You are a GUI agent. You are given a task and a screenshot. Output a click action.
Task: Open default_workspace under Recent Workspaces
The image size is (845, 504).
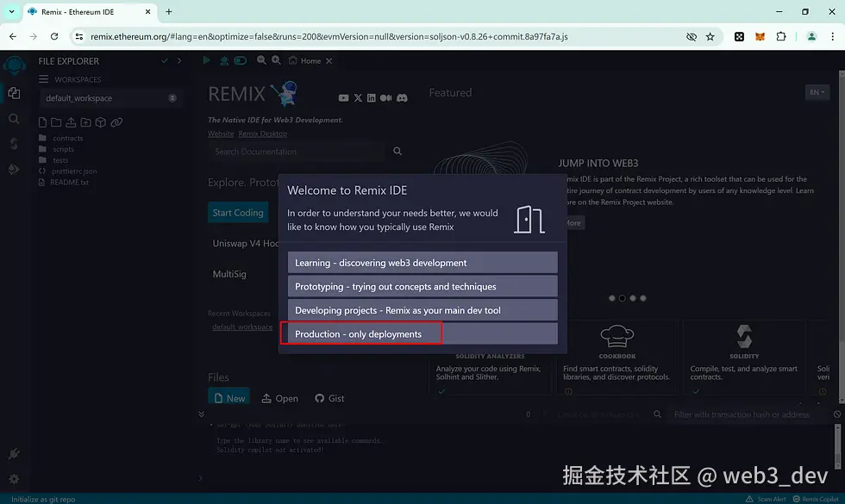click(x=242, y=327)
